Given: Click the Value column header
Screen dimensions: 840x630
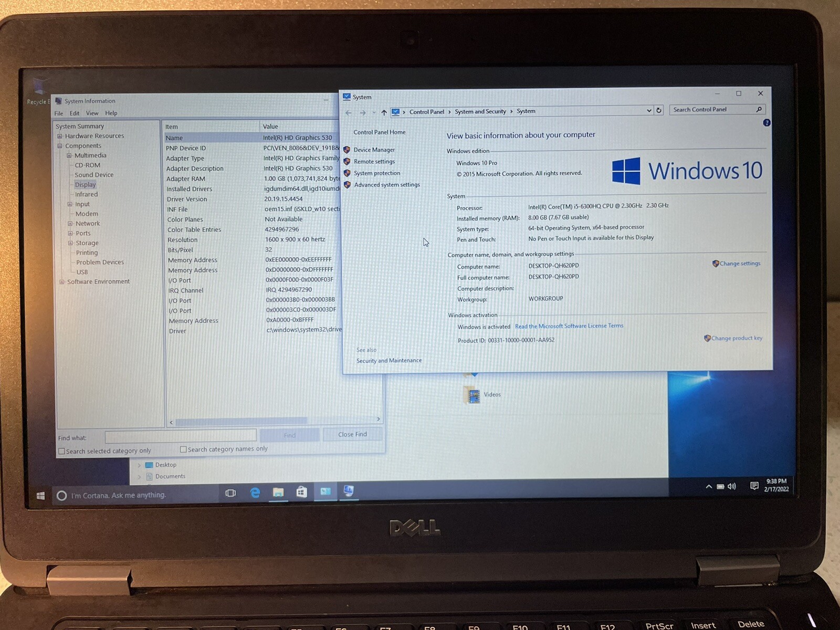Looking at the screenshot, I should coord(300,127).
